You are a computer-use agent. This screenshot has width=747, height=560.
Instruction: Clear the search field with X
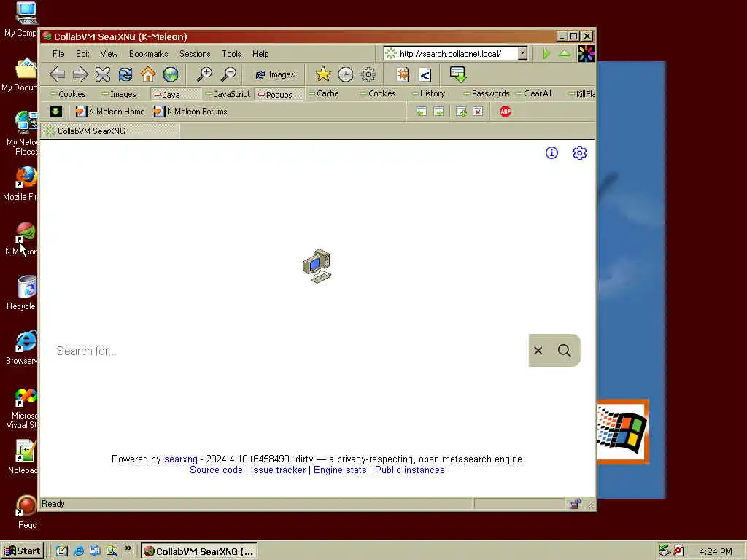pos(538,351)
